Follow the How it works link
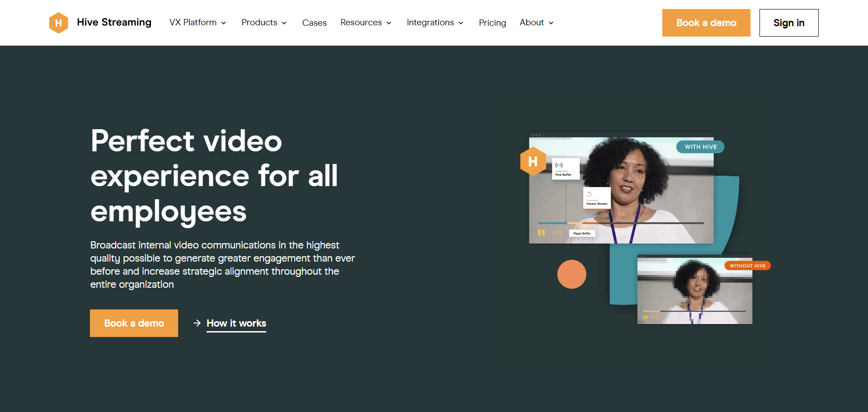The height and width of the screenshot is (412, 868). tap(236, 323)
